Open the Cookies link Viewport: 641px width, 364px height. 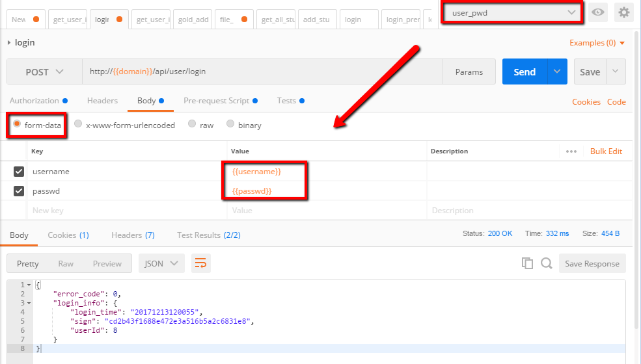(x=586, y=101)
